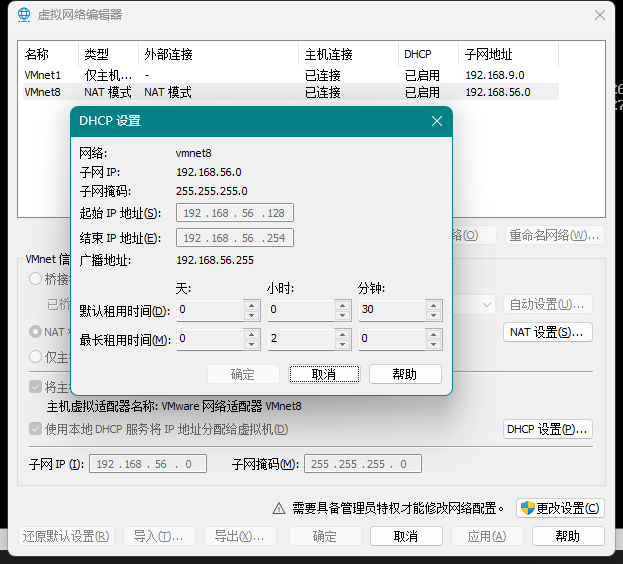The width and height of the screenshot is (623, 564).
Task: Decrease default lease minutes below 30
Action: (x=433, y=316)
